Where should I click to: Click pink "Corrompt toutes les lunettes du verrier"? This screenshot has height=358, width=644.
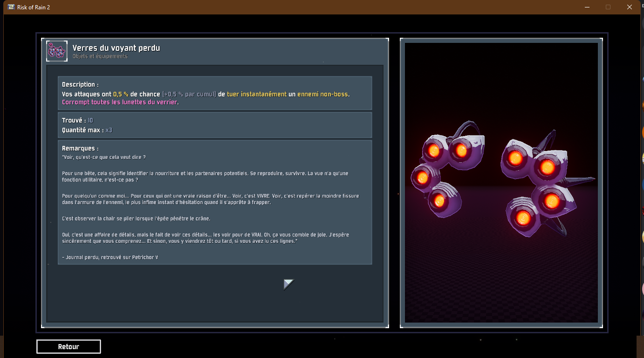pyautogui.click(x=120, y=102)
